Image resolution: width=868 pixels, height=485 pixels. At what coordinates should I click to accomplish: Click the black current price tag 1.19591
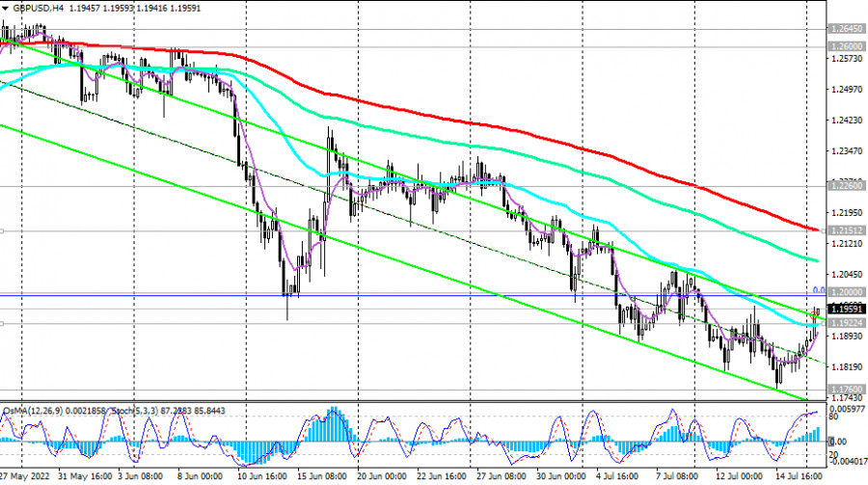pos(846,310)
